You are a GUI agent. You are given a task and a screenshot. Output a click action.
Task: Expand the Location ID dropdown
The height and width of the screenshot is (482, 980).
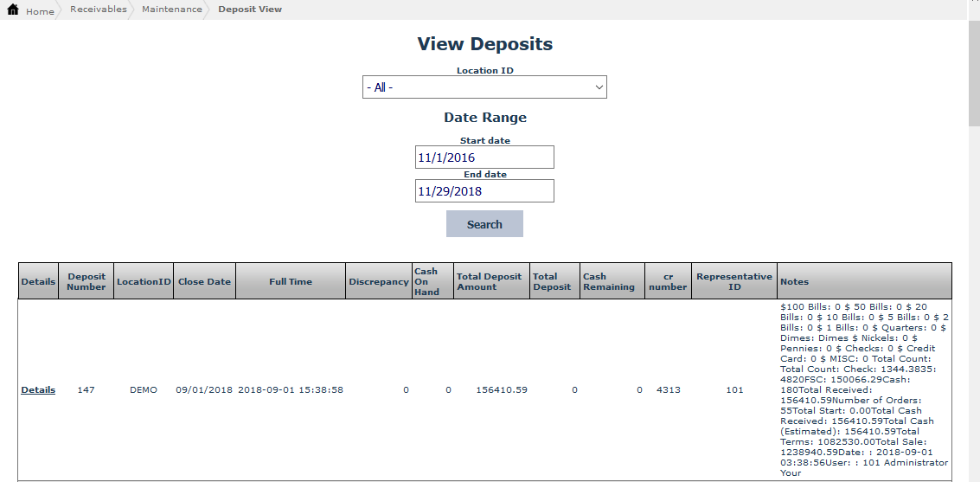pos(484,87)
